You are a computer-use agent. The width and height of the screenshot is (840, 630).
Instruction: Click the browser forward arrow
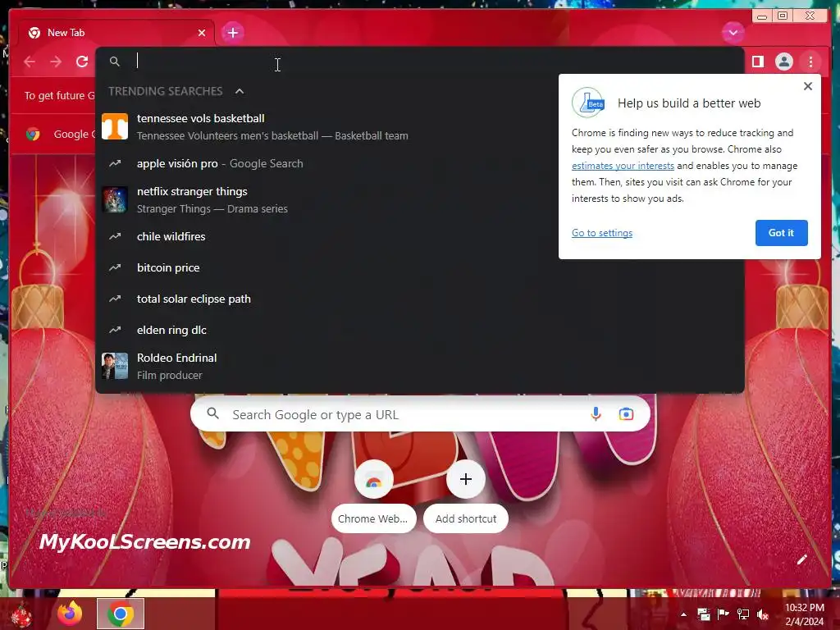click(56, 62)
